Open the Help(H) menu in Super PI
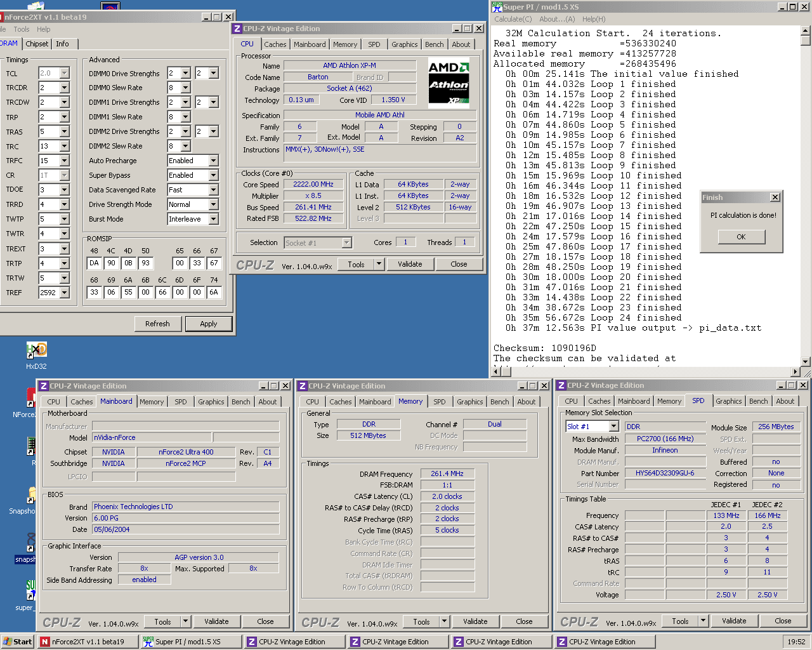Image resolution: width=812 pixels, height=650 pixels. [594, 19]
